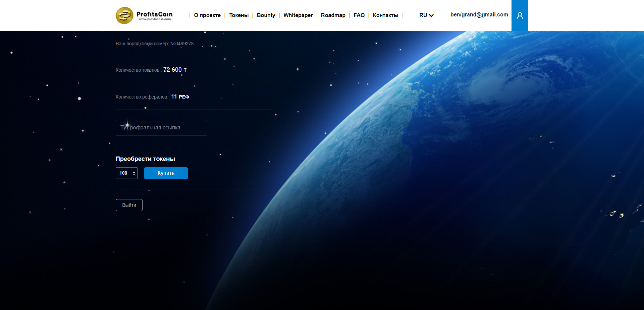Open the О проекте menu item
Viewport: 644px width, 310px height.
[x=207, y=15]
